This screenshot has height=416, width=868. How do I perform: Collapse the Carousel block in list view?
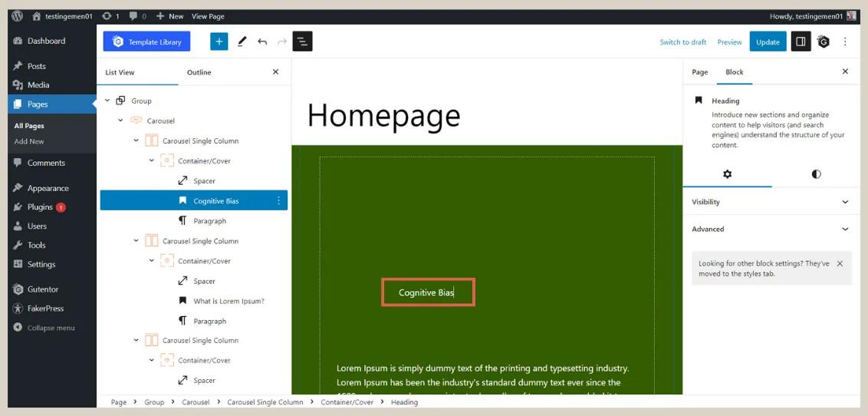click(120, 121)
